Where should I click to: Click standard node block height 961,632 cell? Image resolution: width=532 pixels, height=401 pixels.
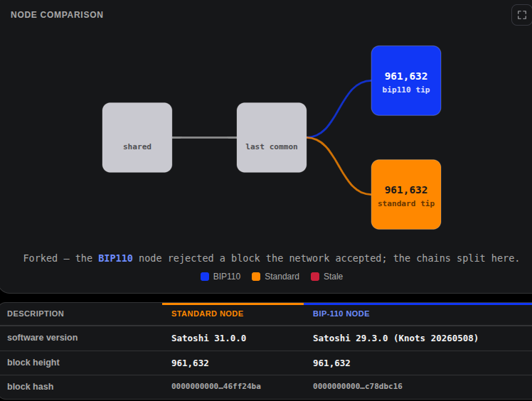tap(190, 363)
